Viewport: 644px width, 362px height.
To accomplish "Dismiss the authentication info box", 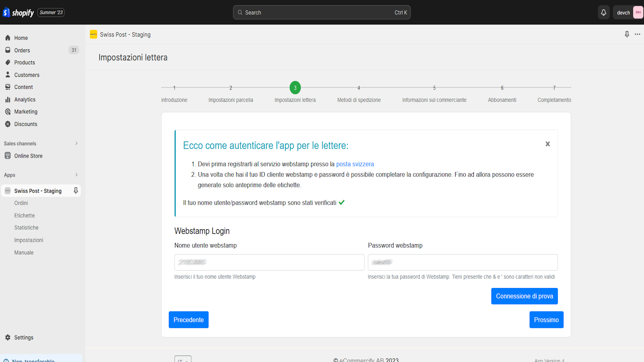I will (547, 144).
